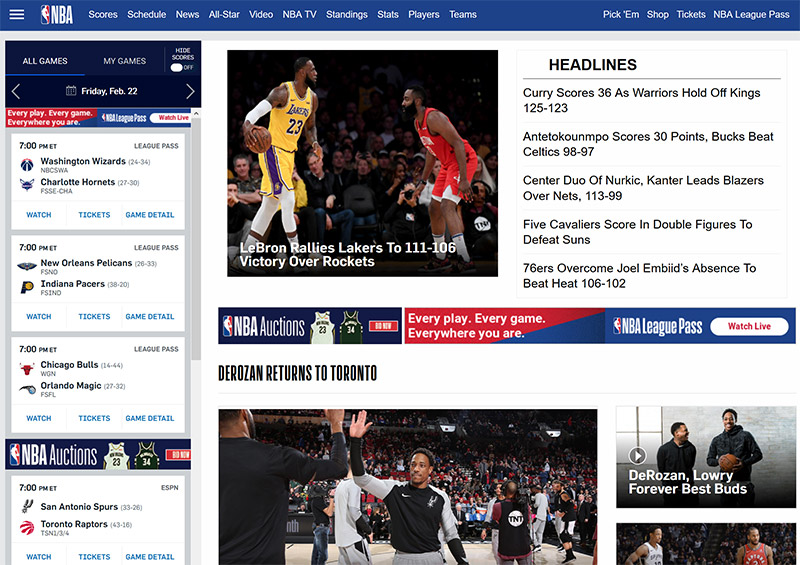Toggle the Hide Scores switch
This screenshot has width=800, height=565.
(x=177, y=67)
